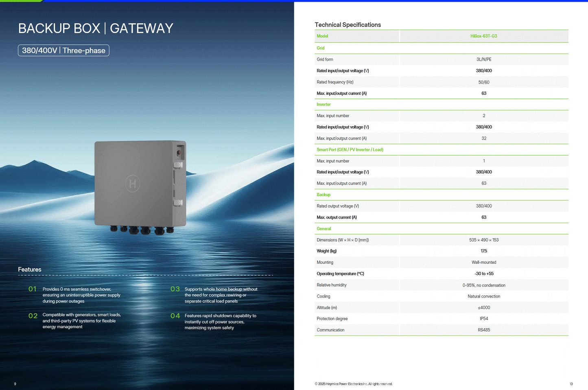Click temperature value "-30 to +55"
The height and width of the screenshot is (390, 588).
point(484,274)
